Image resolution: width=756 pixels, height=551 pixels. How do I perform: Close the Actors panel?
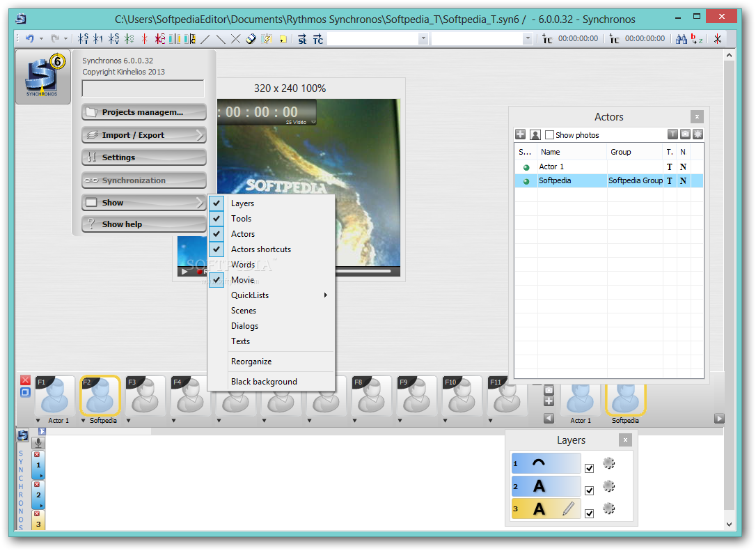(697, 117)
